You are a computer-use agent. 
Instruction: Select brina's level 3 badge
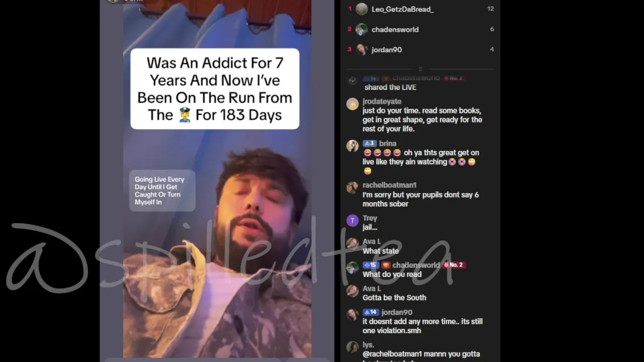pos(369,143)
